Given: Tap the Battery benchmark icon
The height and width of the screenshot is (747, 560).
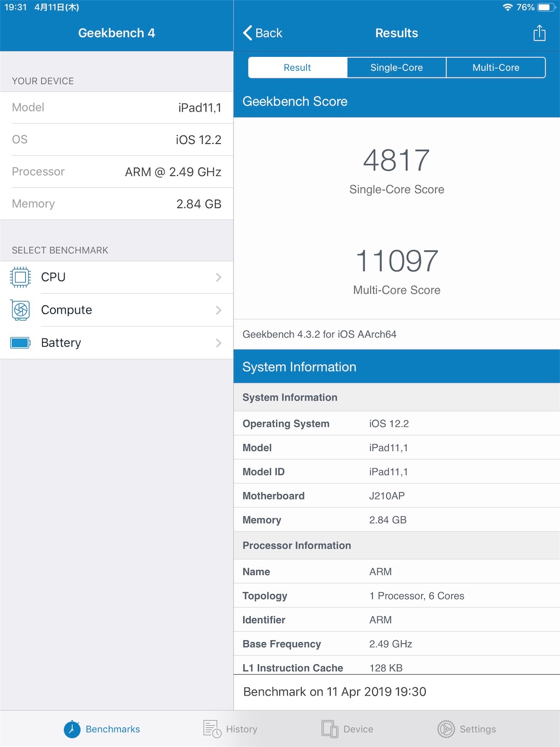Looking at the screenshot, I should pyautogui.click(x=21, y=343).
